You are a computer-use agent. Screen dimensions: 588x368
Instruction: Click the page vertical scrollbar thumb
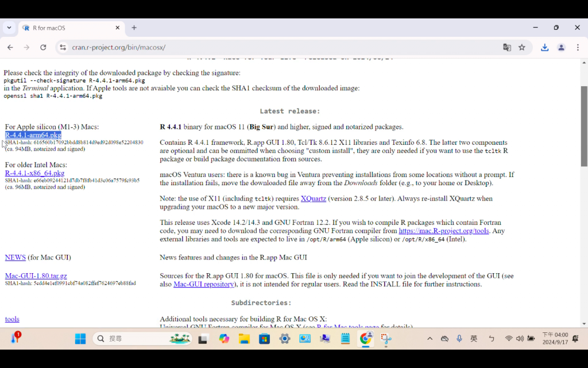point(584,126)
